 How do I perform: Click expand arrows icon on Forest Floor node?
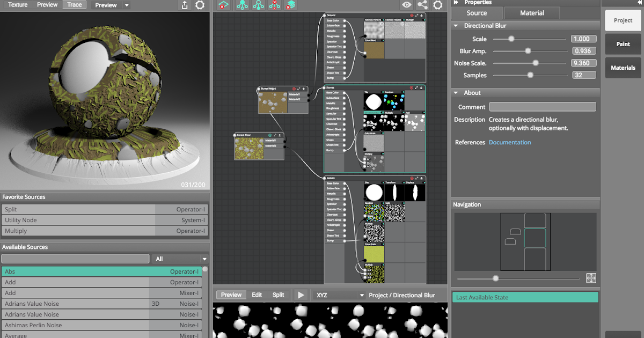275,135
